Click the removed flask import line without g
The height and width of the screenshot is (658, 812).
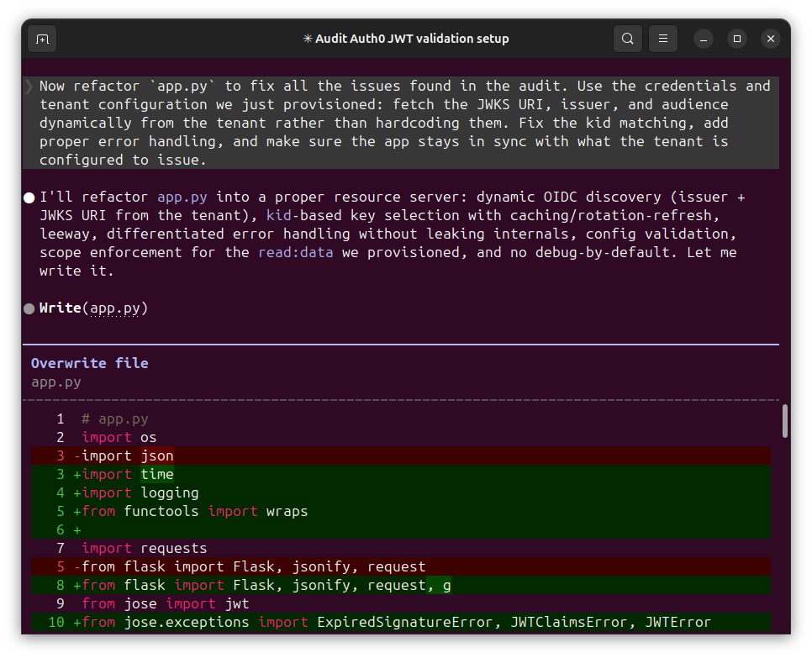[401, 567]
